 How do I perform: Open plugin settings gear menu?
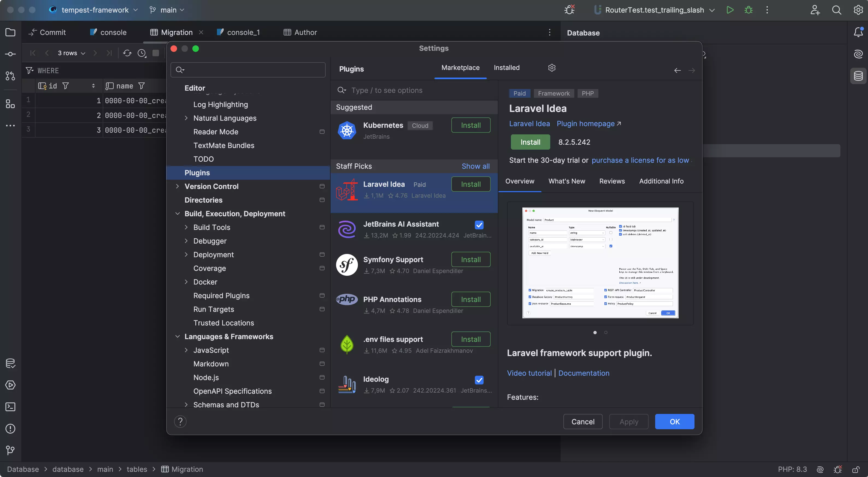(x=552, y=68)
